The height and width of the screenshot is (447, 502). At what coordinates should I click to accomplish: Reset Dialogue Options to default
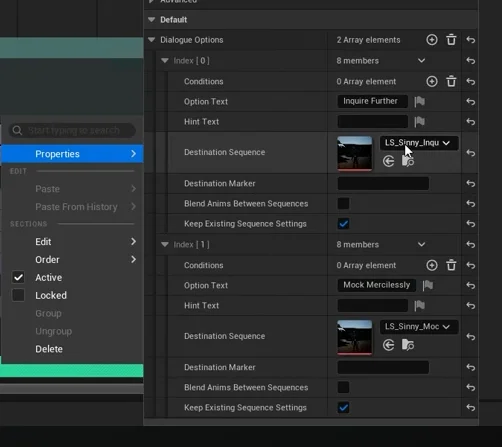coord(470,40)
